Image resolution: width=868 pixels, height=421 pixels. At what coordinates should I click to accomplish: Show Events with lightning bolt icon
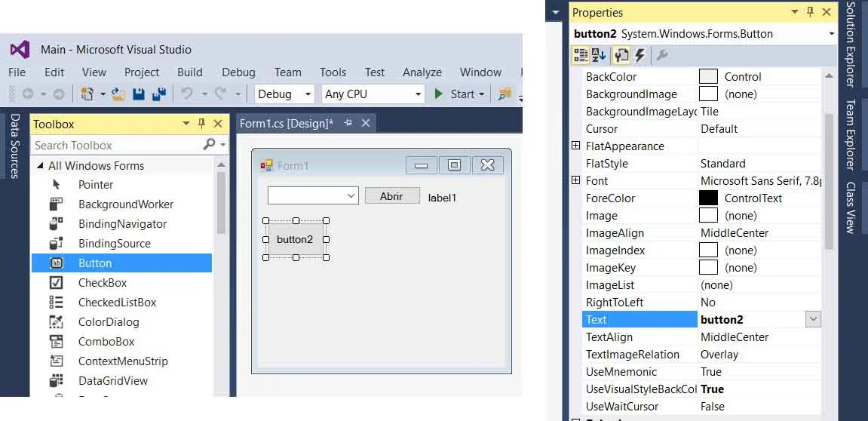click(x=640, y=55)
